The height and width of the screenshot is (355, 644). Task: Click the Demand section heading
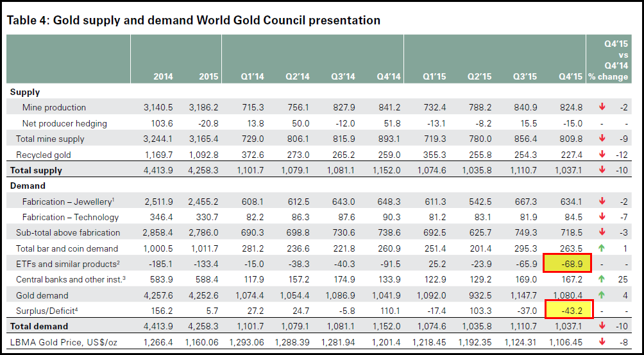point(28,186)
